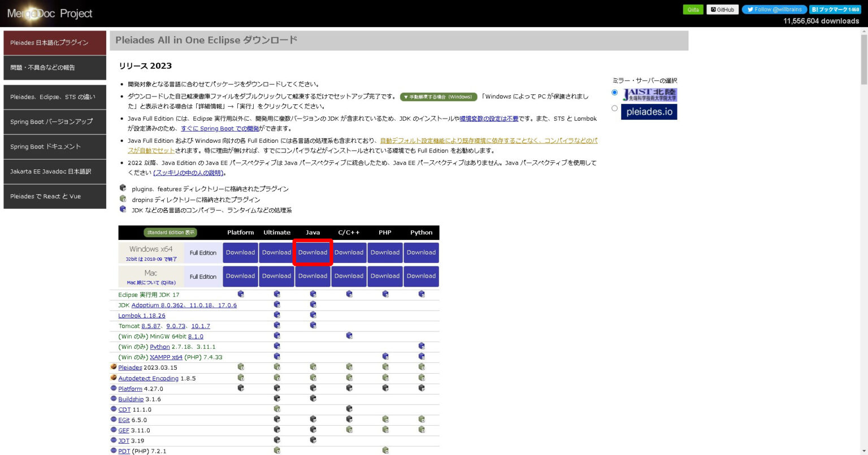This screenshot has height=455, width=868.
Task: Click the Python package icon in the Python column
Action: coord(421,345)
